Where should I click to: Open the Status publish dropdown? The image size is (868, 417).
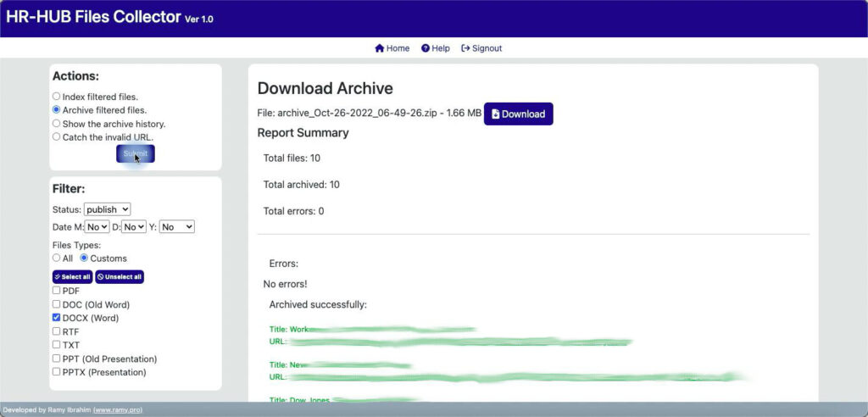(x=107, y=209)
